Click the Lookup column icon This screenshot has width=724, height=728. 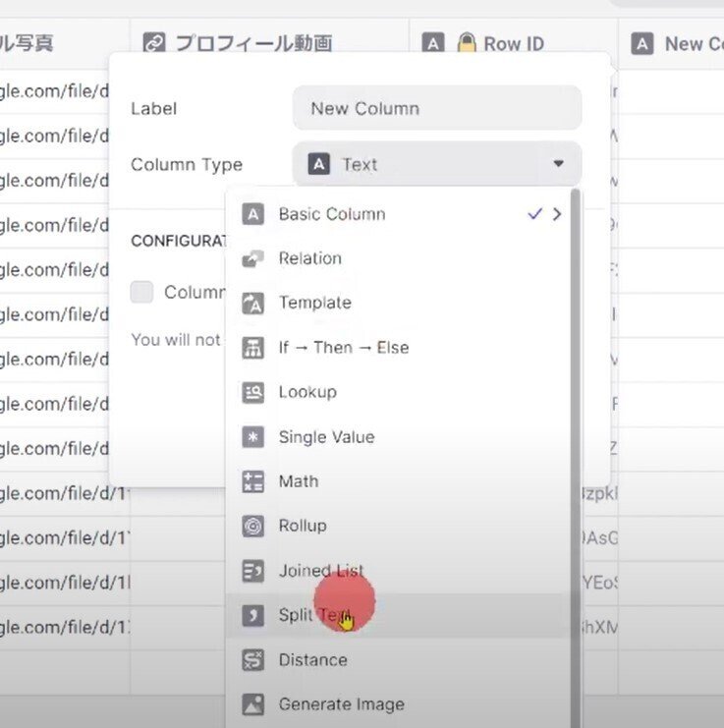click(252, 392)
